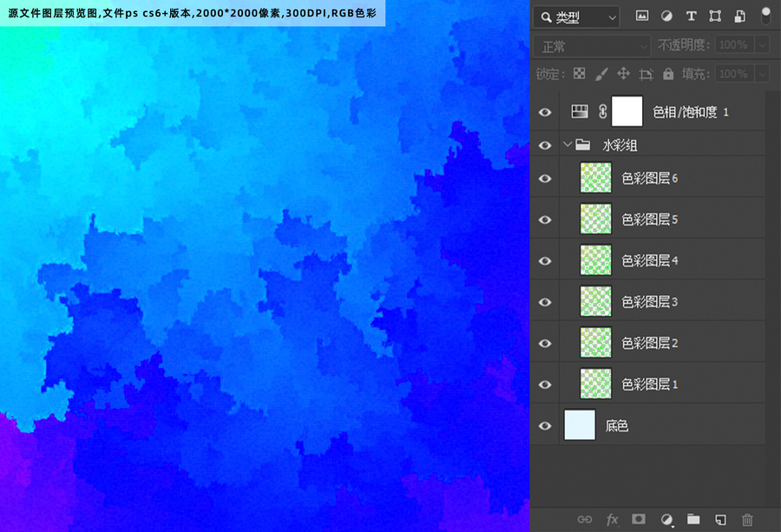This screenshot has width=781, height=532.
Task: Select the 色彩图层 3 thumbnail
Action: point(595,301)
